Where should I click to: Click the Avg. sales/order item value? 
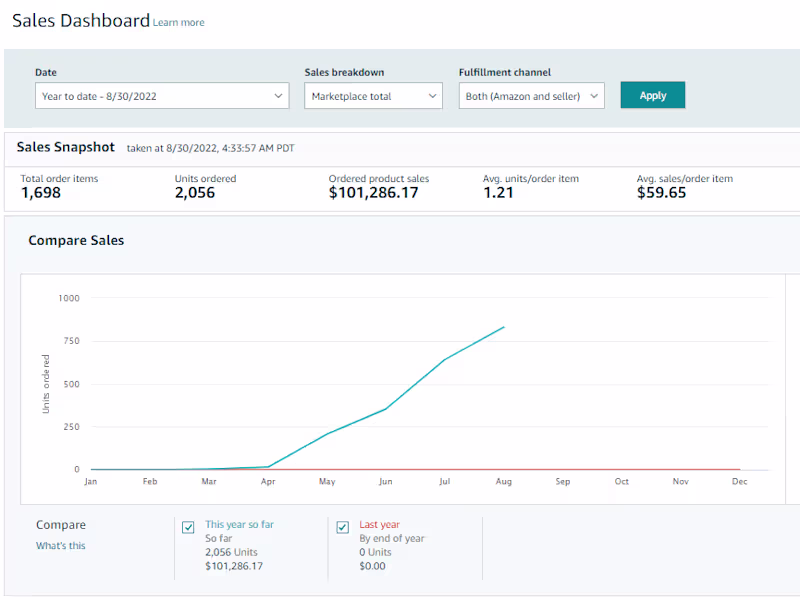pyautogui.click(x=661, y=193)
